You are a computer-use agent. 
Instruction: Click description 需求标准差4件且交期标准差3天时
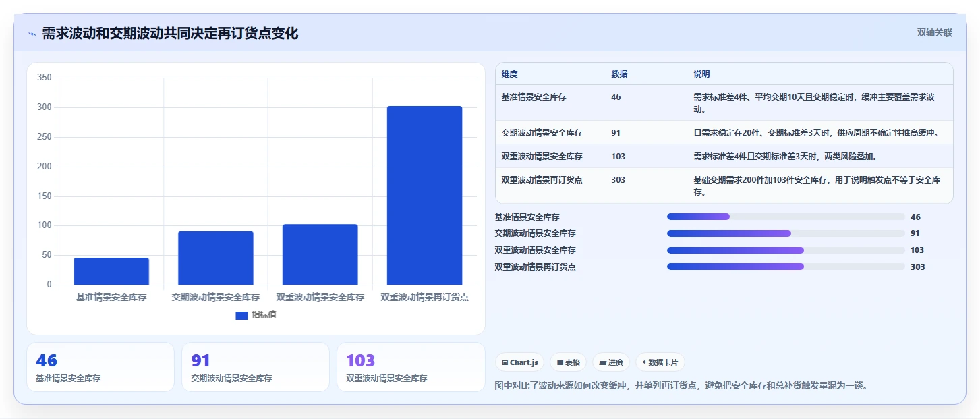785,157
